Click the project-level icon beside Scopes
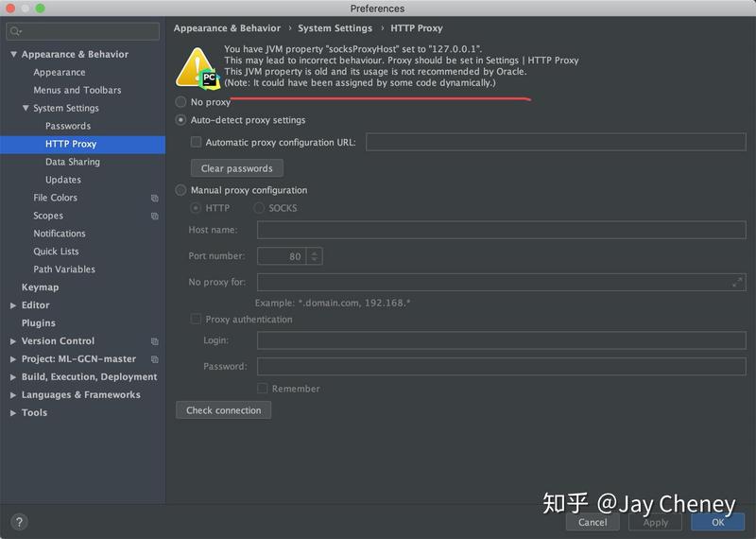This screenshot has width=756, height=539. pos(155,216)
